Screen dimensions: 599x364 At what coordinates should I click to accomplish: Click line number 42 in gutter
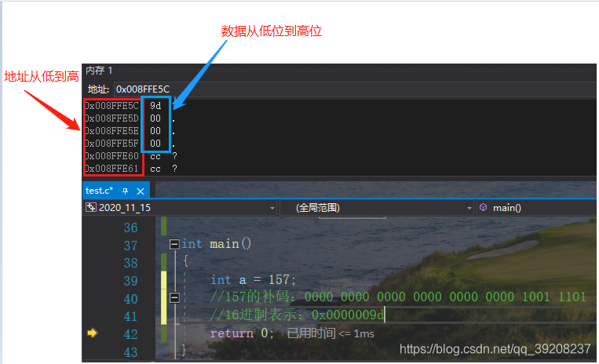click(130, 334)
